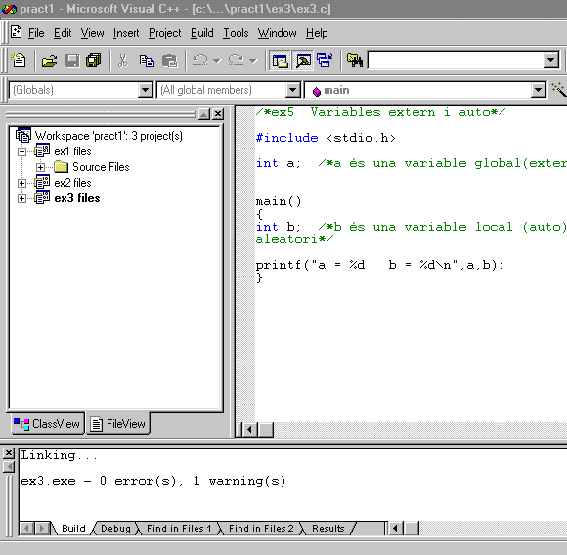Toggle the Output window toolbar button

tap(303, 60)
